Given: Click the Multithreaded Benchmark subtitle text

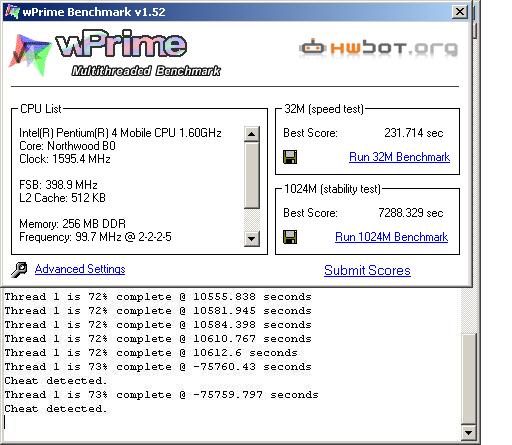Looking at the screenshot, I should [x=146, y=71].
